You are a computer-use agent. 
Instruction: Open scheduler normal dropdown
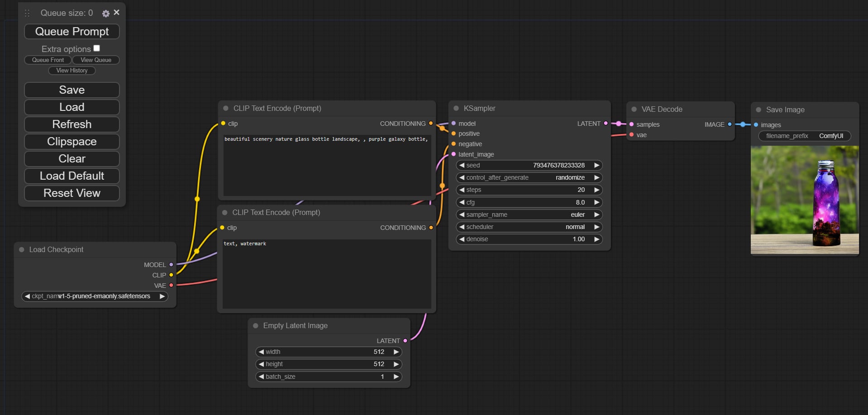[x=529, y=227]
